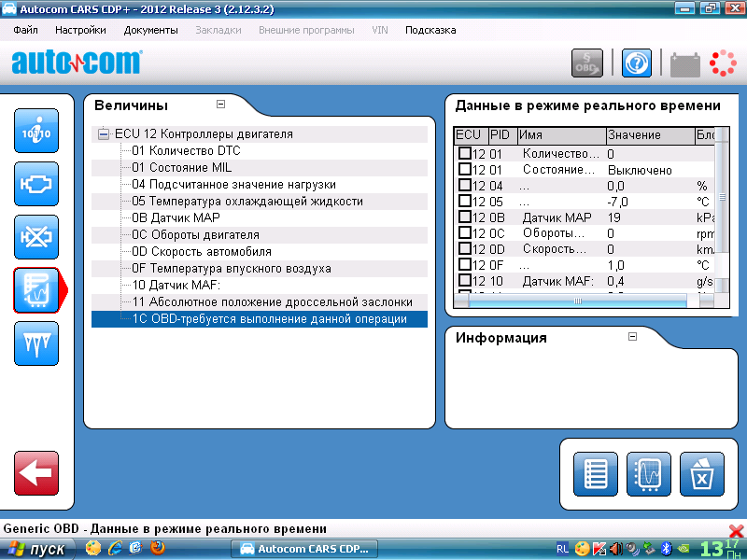Select 0C Обороты двигателя tree item
The height and width of the screenshot is (560, 747).
195,235
